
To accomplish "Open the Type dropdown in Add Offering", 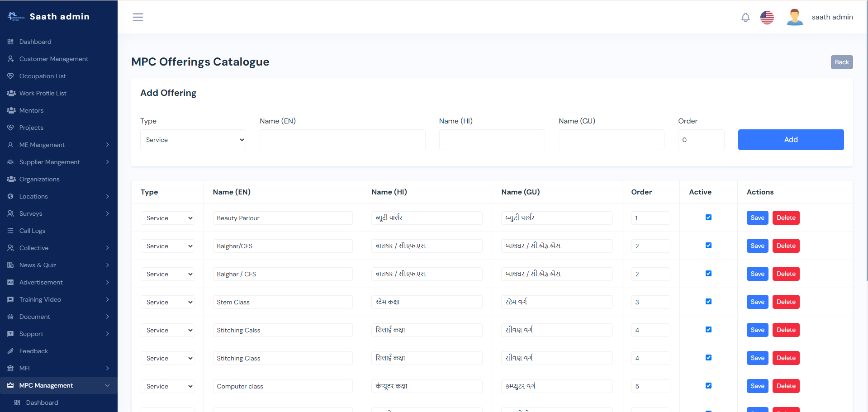I will [193, 140].
